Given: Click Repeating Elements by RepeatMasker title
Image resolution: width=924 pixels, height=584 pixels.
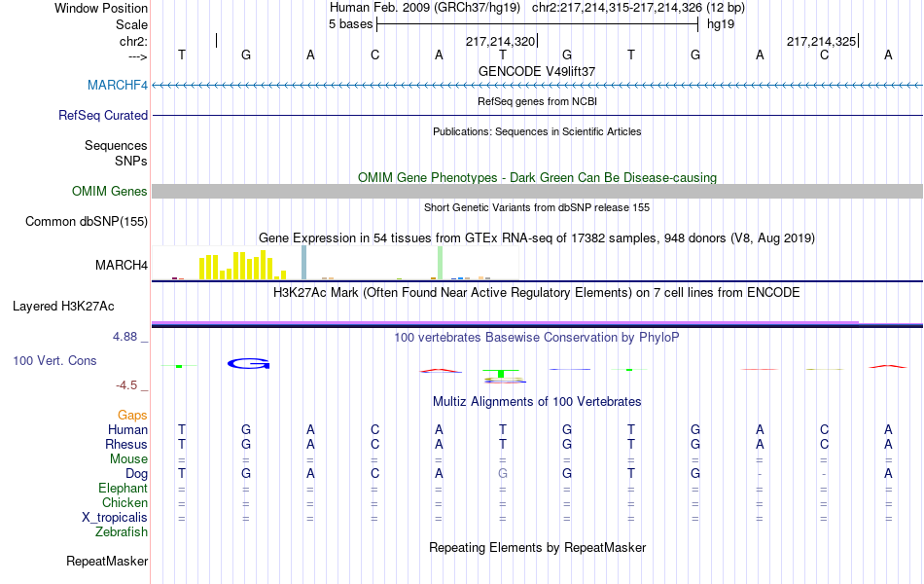Looking at the screenshot, I should click(537, 547).
